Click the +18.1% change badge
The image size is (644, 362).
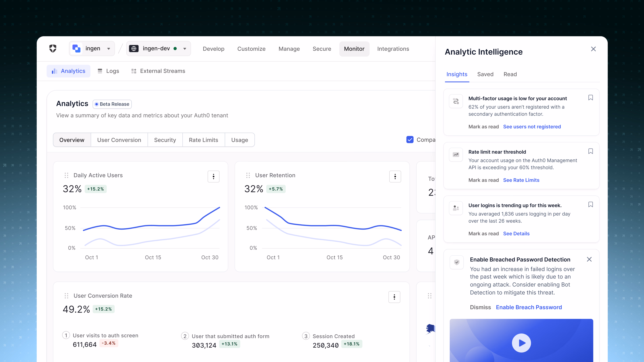[x=351, y=344]
